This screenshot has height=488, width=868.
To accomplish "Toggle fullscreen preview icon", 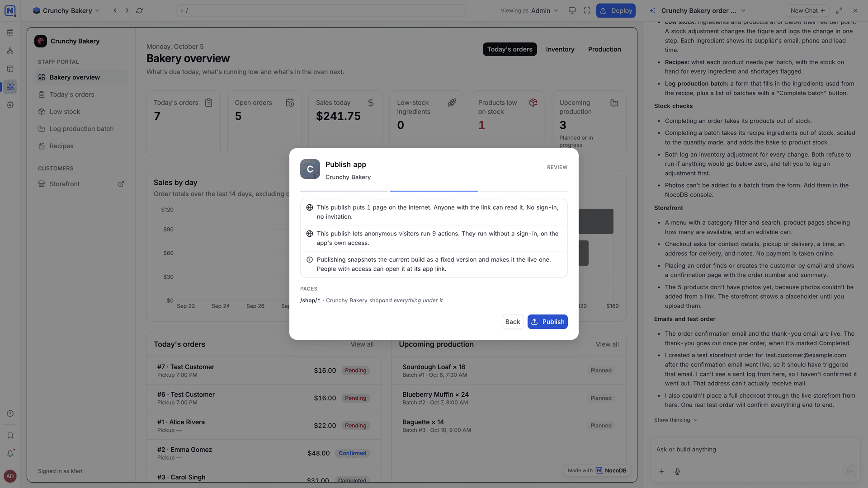I will pyautogui.click(x=587, y=10).
